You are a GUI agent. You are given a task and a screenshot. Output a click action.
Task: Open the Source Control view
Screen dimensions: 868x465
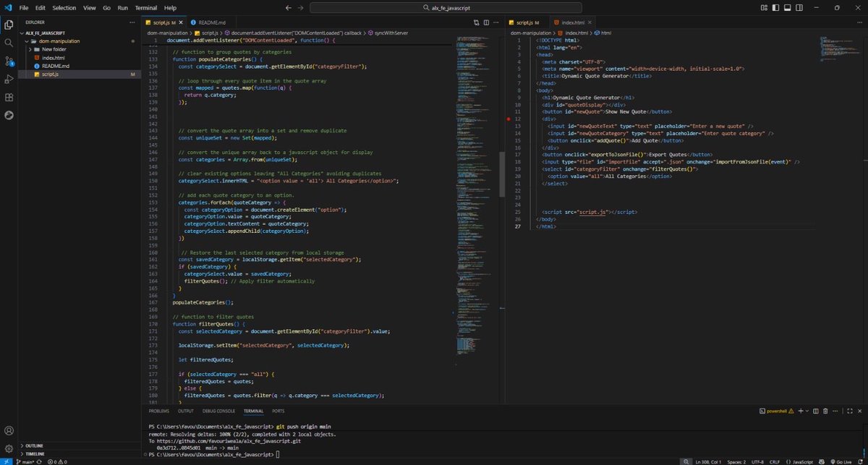click(x=9, y=61)
